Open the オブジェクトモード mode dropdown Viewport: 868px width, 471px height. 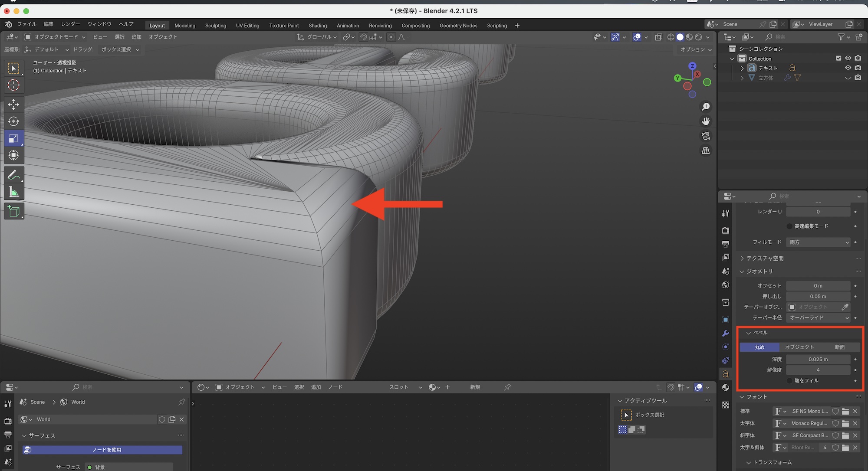pyautogui.click(x=55, y=37)
